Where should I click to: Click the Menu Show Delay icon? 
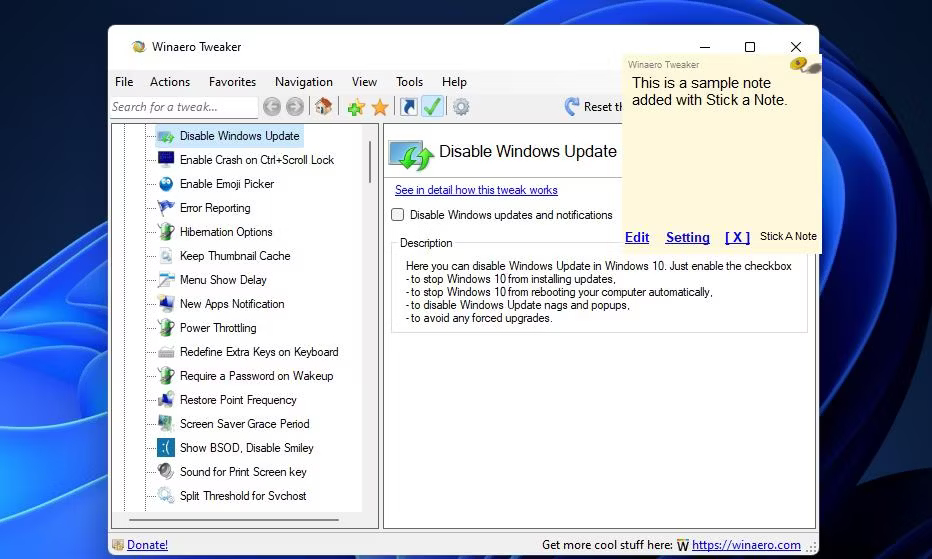[166, 280]
